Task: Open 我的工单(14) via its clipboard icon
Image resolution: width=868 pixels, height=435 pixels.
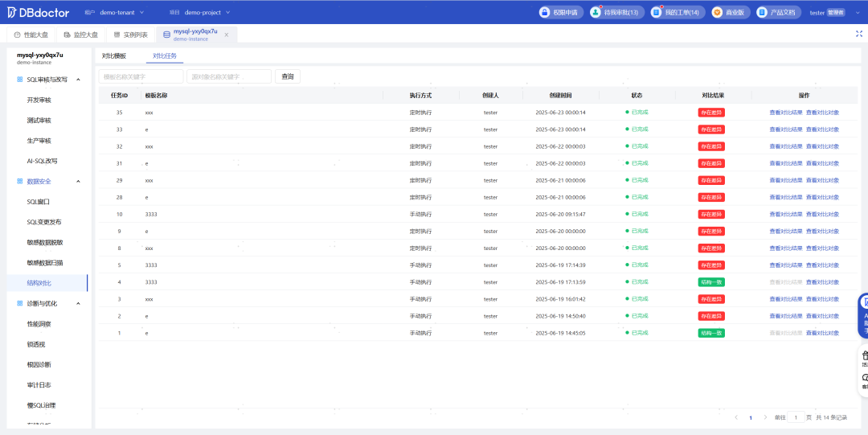Action: point(656,12)
